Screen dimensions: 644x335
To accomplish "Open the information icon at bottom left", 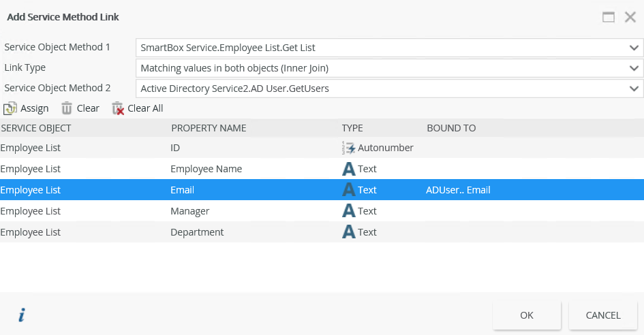I will pos(22,315).
